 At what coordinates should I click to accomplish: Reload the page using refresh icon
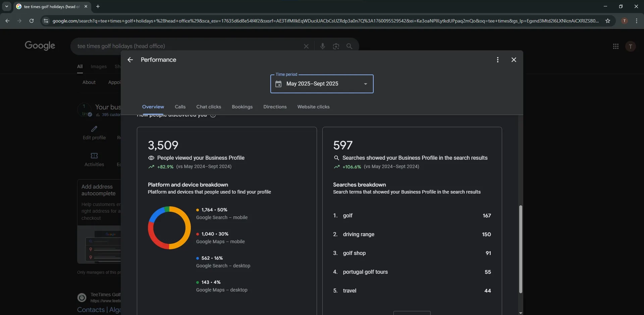[32, 20]
